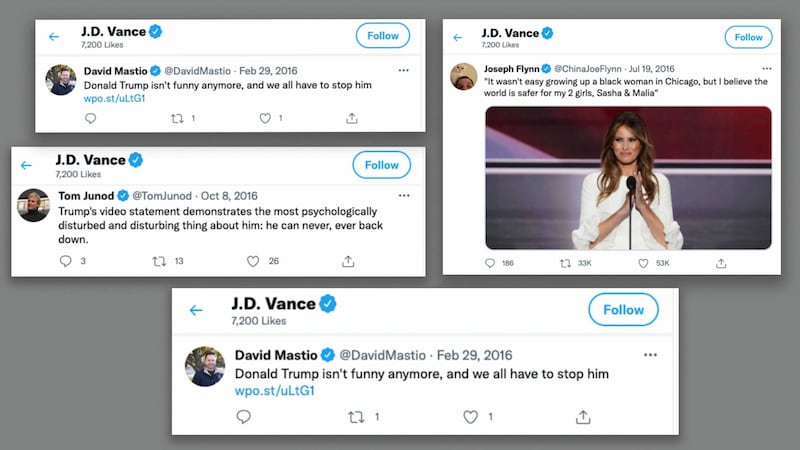
Task: Open the Melania speech photo
Action: [628, 177]
